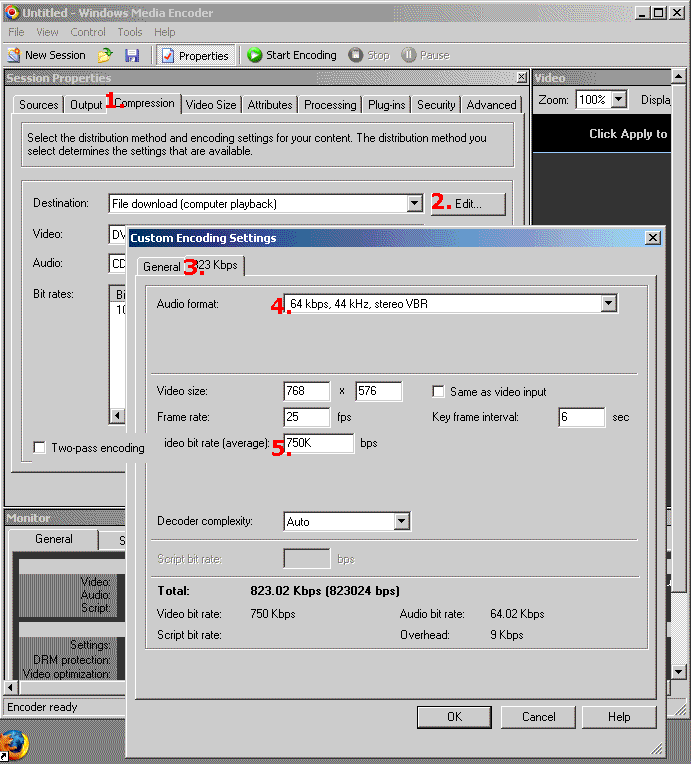Click the video width field 768

click(307, 391)
